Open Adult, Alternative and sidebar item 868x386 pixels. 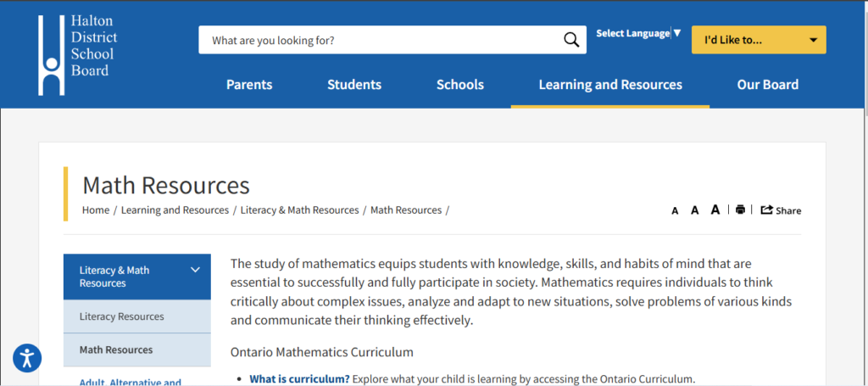tap(131, 382)
